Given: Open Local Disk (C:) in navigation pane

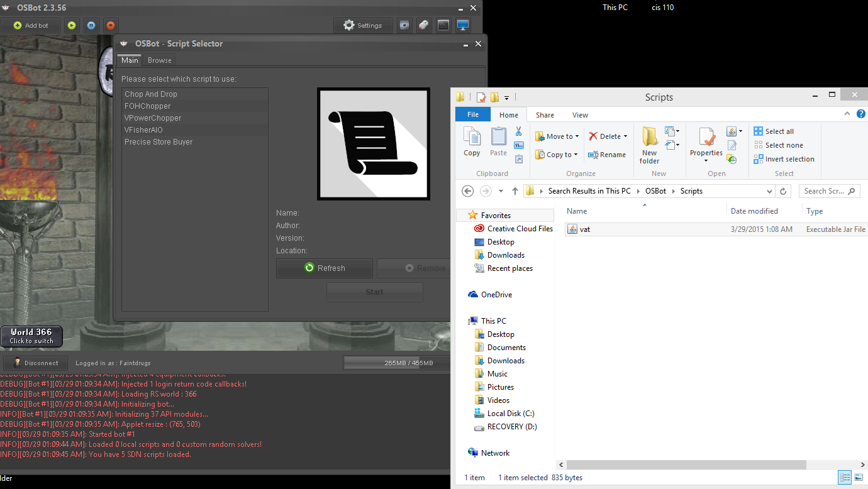Looking at the screenshot, I should click(505, 414).
